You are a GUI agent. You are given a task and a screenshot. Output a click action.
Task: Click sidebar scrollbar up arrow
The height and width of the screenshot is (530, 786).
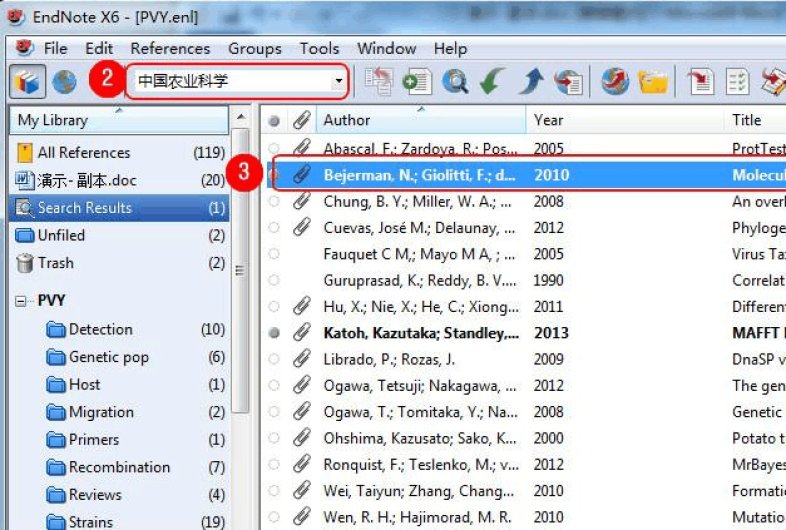[x=241, y=117]
